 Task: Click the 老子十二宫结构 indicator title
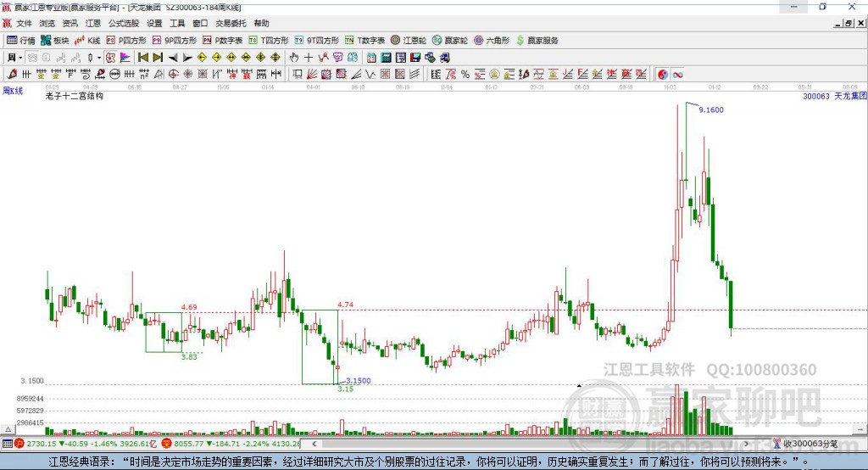pos(75,96)
